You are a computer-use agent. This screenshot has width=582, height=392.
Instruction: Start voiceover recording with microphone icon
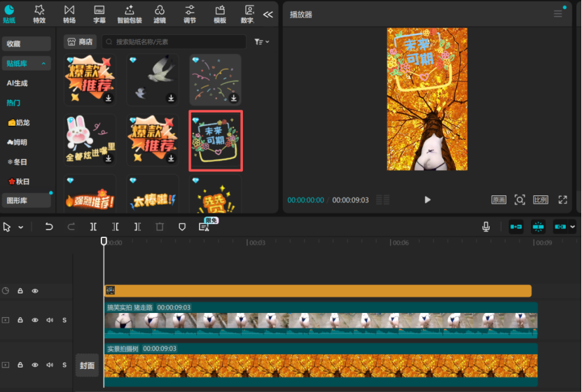485,227
